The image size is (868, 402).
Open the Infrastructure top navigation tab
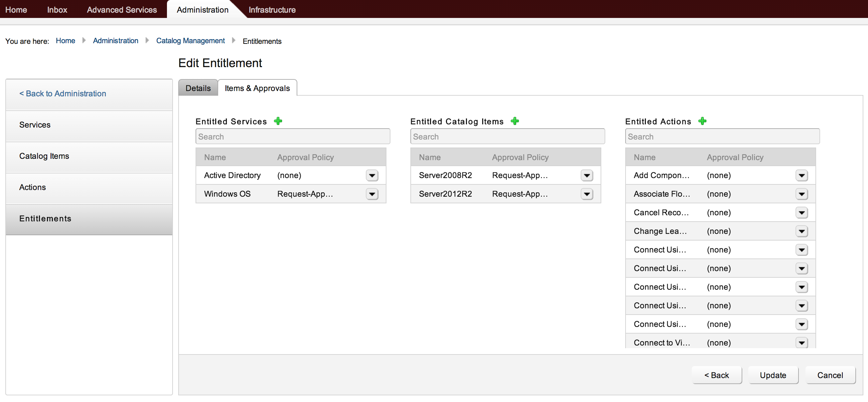click(272, 10)
